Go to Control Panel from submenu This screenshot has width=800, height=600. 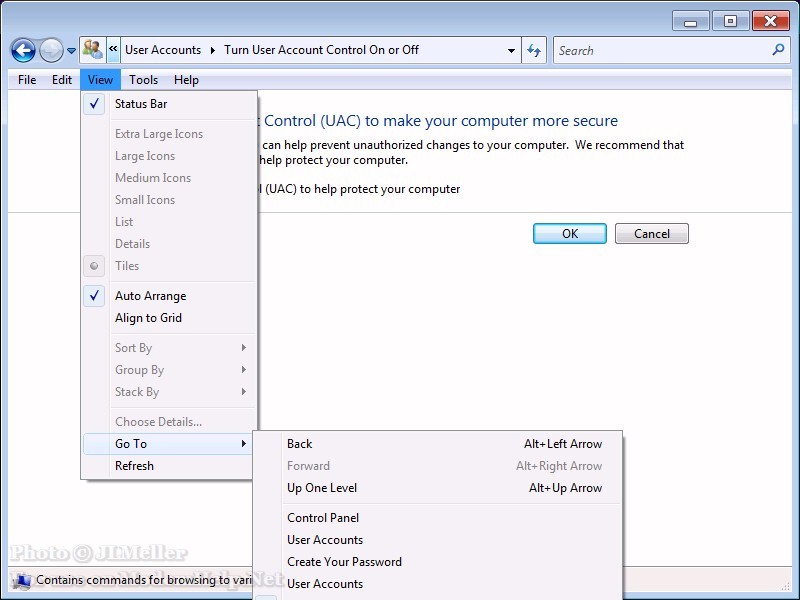point(438,518)
